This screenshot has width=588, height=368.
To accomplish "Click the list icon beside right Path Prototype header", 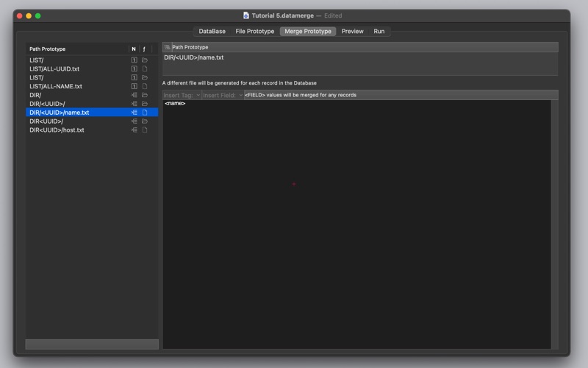I will [x=167, y=47].
